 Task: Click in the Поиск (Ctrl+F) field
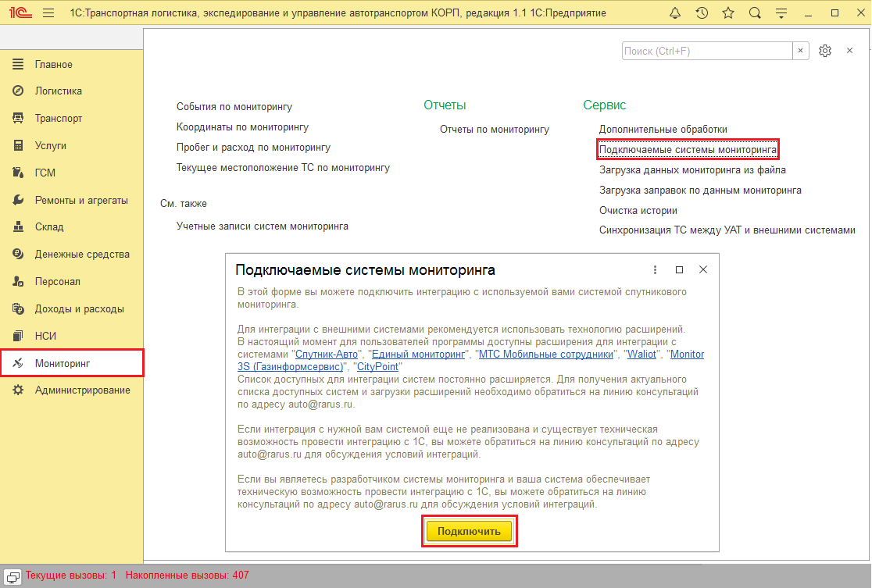[x=706, y=51]
